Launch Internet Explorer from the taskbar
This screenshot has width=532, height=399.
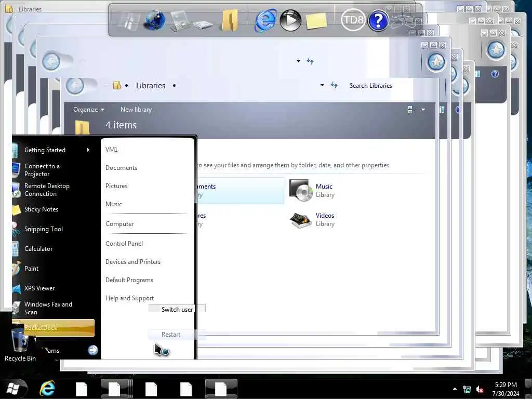(47, 389)
